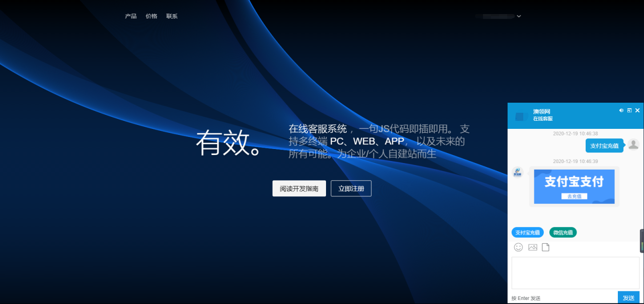Click the file attachment icon in the chat toolbar
The image size is (644, 304).
(x=545, y=247)
